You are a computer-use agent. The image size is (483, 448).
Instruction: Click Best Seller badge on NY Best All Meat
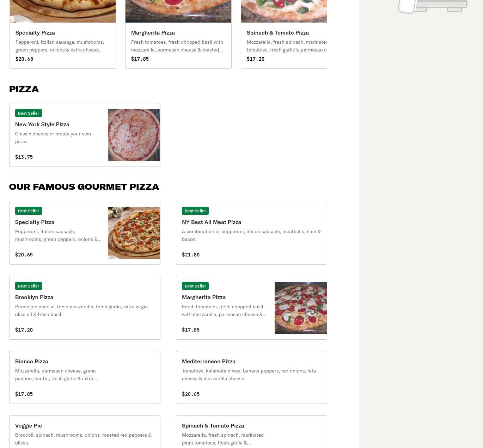(x=195, y=211)
